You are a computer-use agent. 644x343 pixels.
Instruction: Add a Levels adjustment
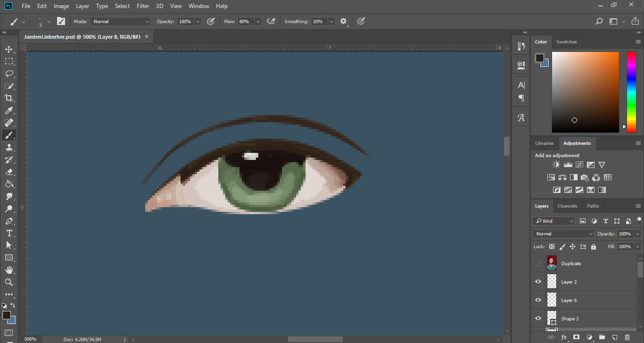tap(568, 165)
